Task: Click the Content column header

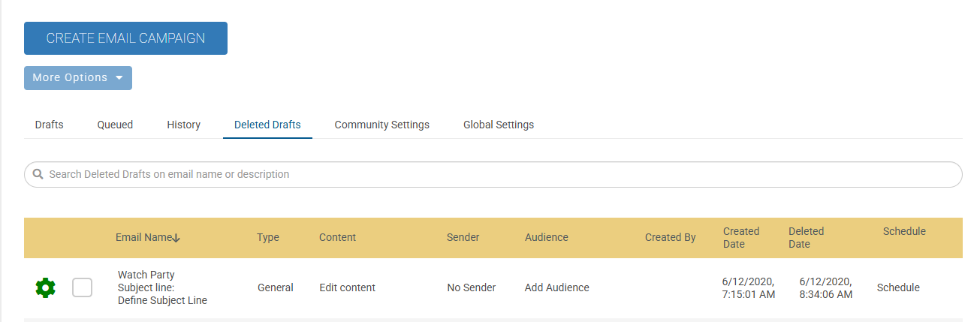Action: tap(338, 237)
